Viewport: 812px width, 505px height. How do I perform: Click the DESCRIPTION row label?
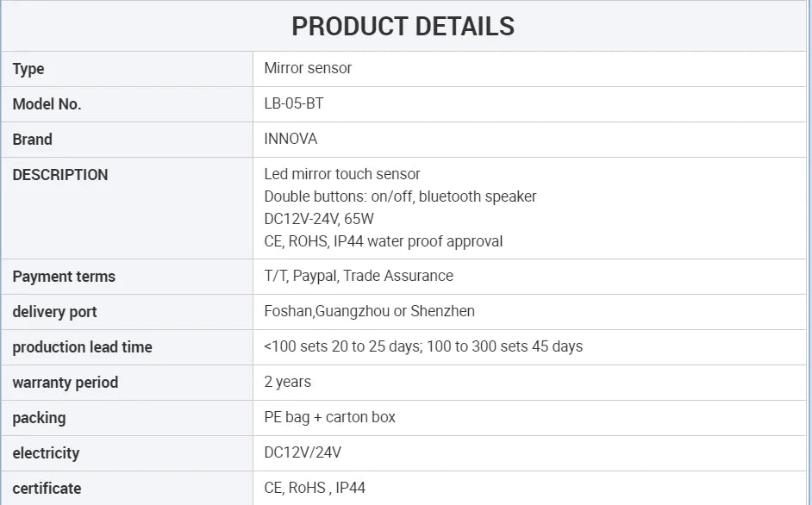click(60, 175)
